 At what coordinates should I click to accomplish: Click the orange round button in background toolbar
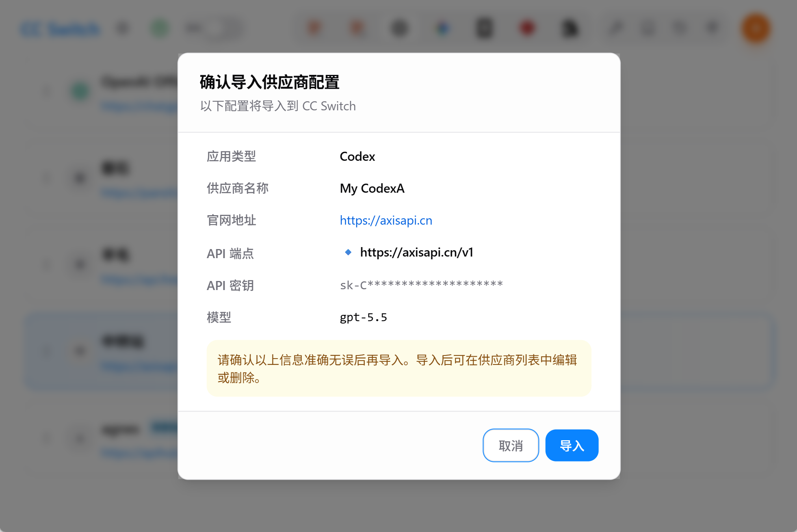click(756, 28)
